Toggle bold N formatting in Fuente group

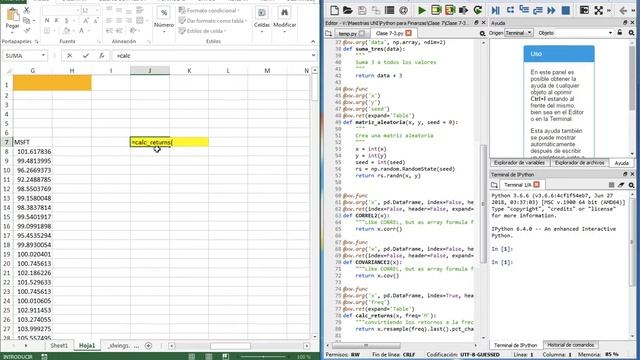click(x=47, y=20)
